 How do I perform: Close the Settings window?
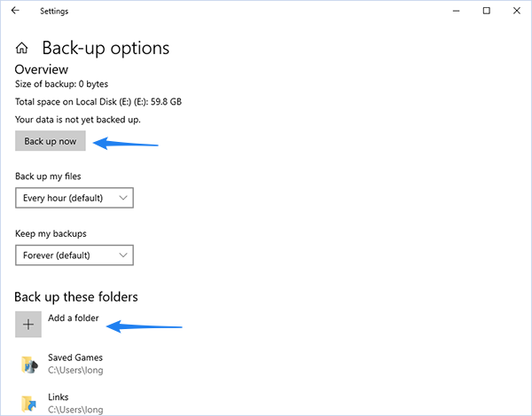click(516, 11)
